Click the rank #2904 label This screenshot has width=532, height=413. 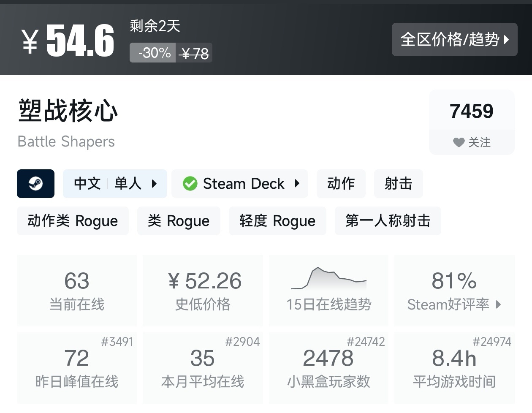pos(242,342)
